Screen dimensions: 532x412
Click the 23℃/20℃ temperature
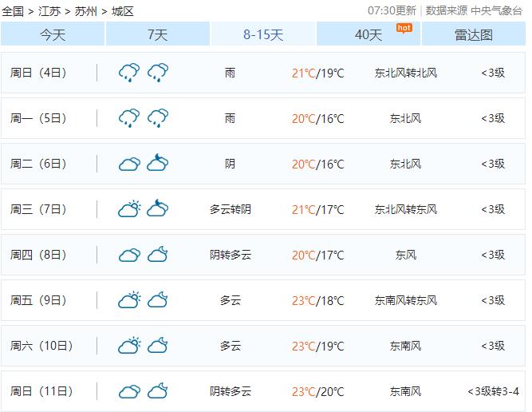coord(318,391)
